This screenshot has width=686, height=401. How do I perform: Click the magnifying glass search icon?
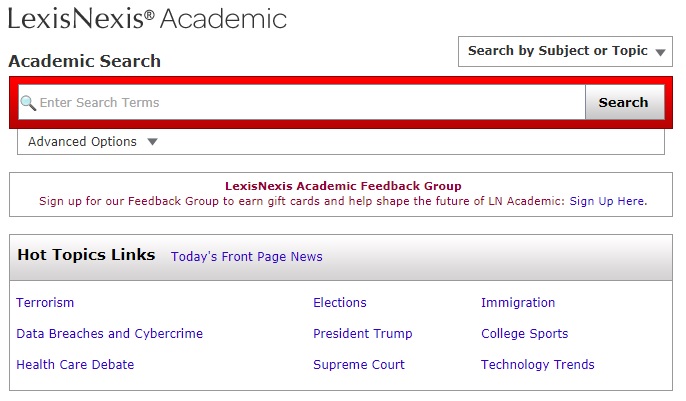pos(28,102)
